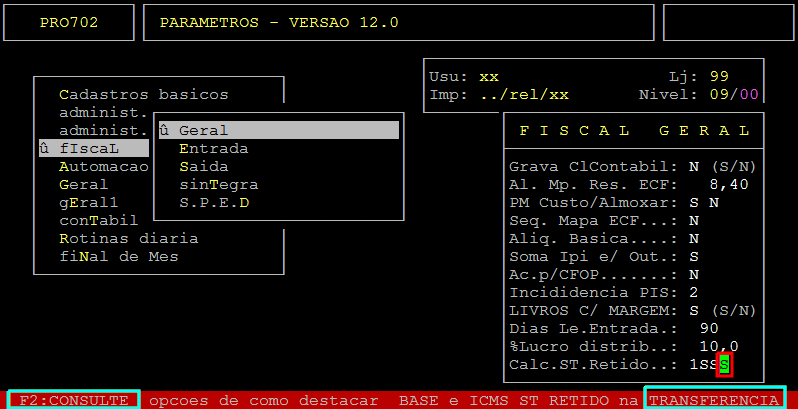Image resolution: width=798 pixels, height=409 pixels.
Task: Toggle the Soma Ipi e/ Out. value
Action: click(x=694, y=256)
